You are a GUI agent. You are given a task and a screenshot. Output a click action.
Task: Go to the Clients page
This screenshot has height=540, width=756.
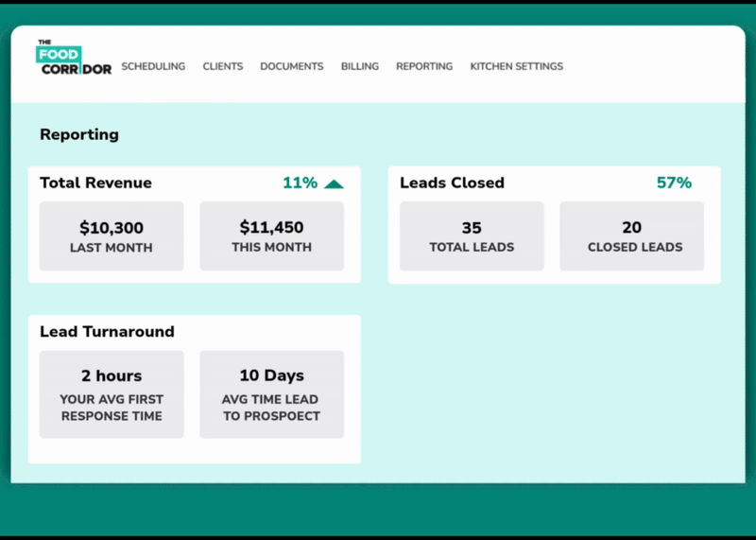223,67
